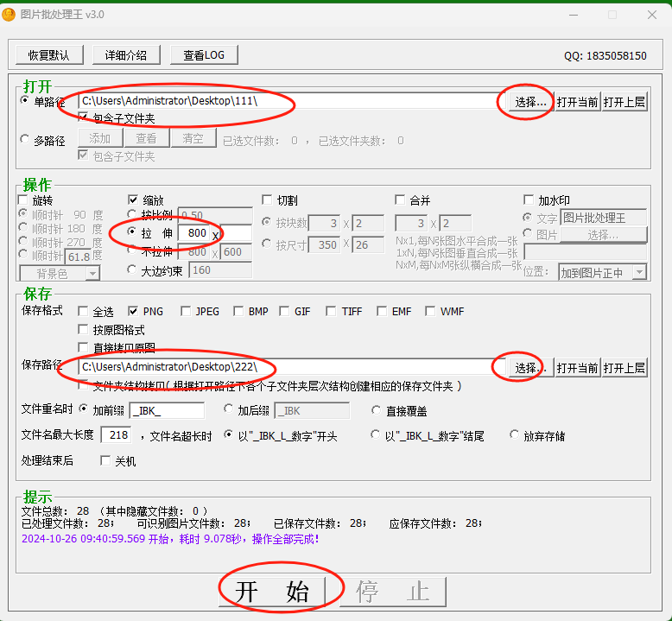
Task: Toggle the 包含子文件夹 checkbox under single path
Action: pos(84,118)
